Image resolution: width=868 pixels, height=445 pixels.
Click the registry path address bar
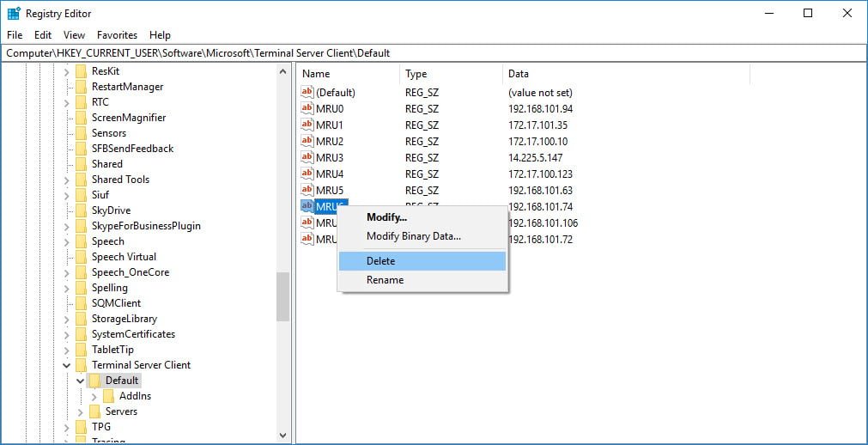click(x=434, y=53)
